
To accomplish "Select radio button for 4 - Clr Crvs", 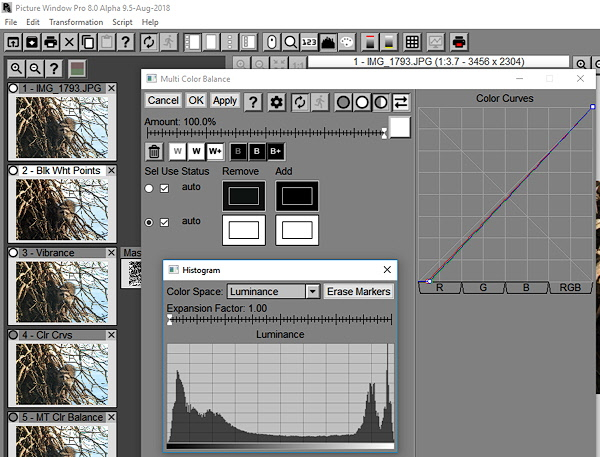I will click(x=13, y=335).
